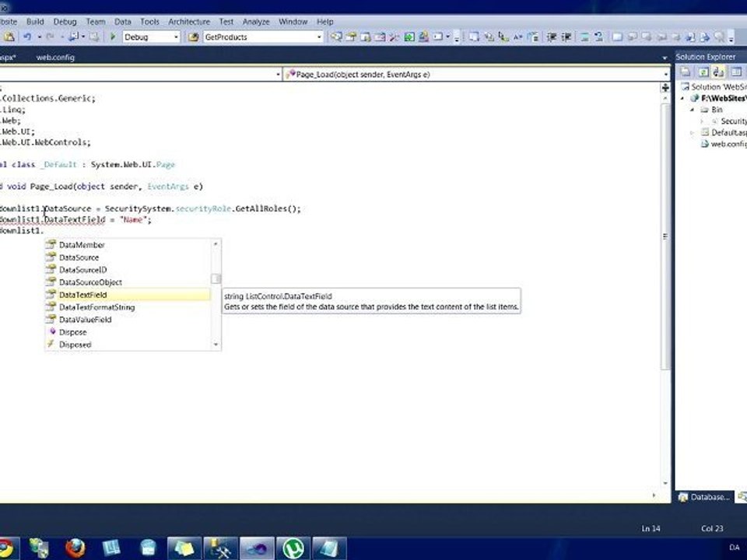Click IntelliSense list scroll-down arrow

(x=216, y=345)
